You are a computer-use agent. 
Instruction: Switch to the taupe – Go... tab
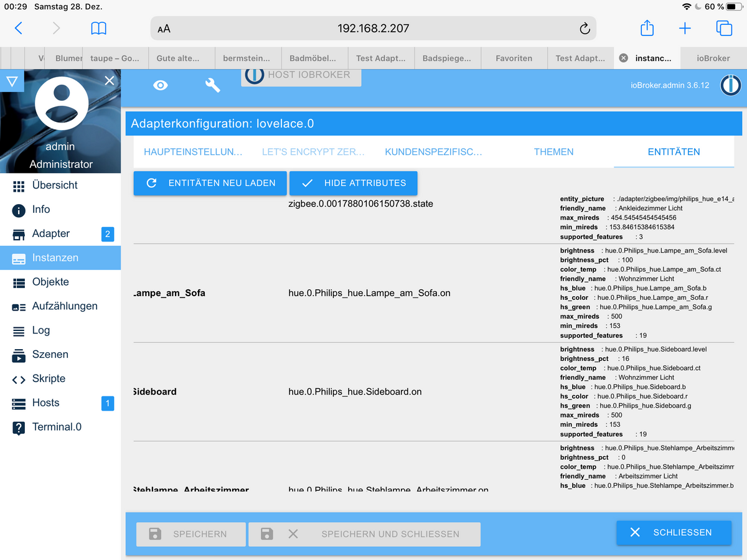pyautogui.click(x=115, y=58)
